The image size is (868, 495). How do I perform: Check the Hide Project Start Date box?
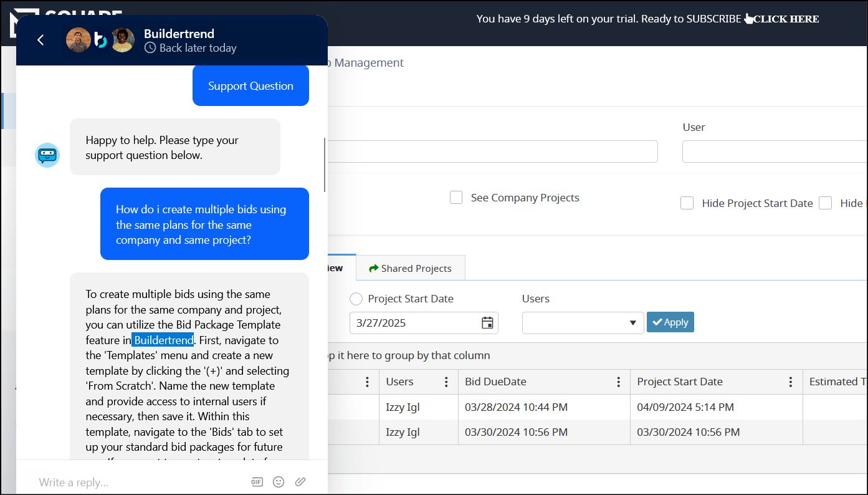coord(687,203)
